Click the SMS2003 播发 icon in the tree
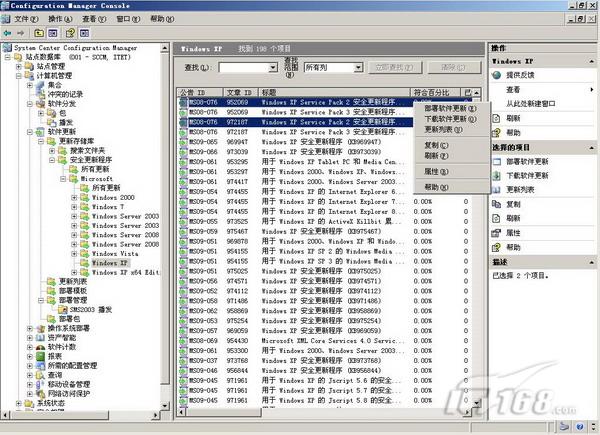Screen dimensions: 600x435 point(63,310)
